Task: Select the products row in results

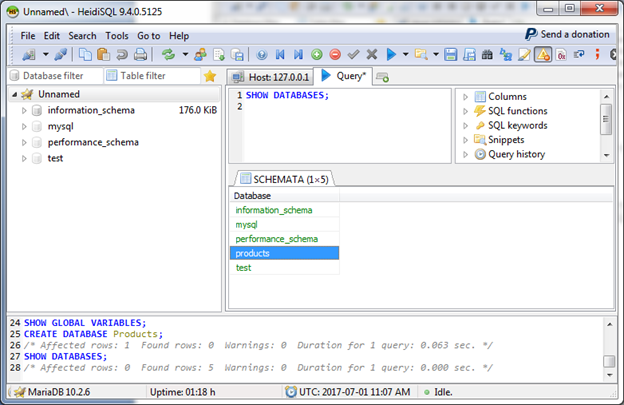Action: 285,253
